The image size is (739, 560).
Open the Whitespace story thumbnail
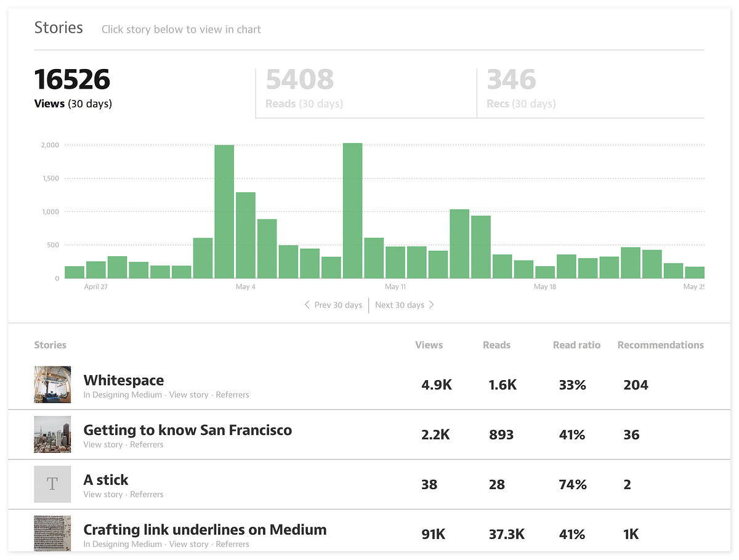tap(52, 384)
